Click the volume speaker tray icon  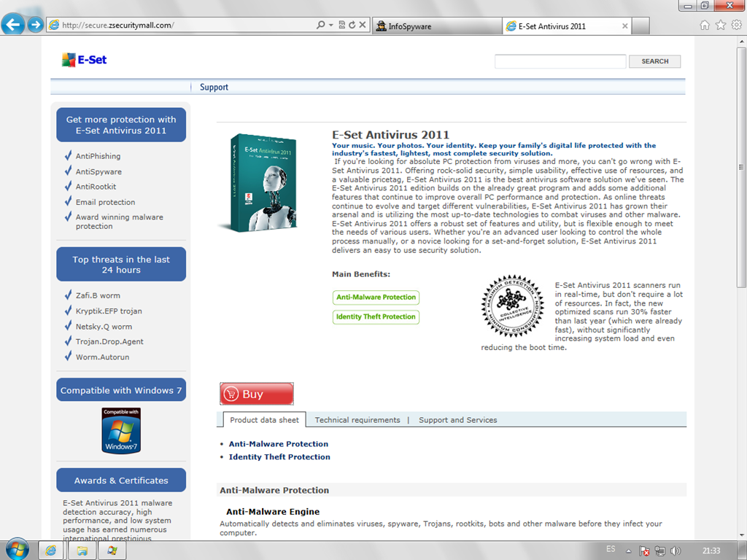point(675,551)
